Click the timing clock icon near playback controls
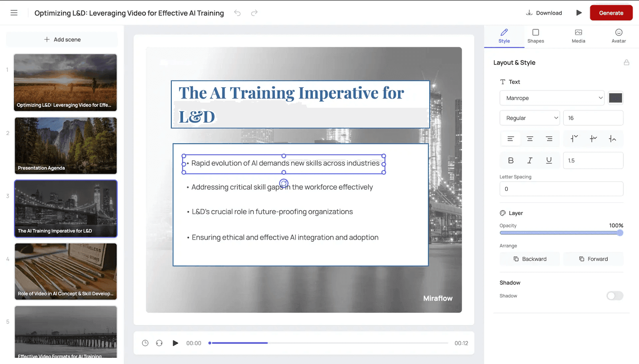 [x=145, y=342]
